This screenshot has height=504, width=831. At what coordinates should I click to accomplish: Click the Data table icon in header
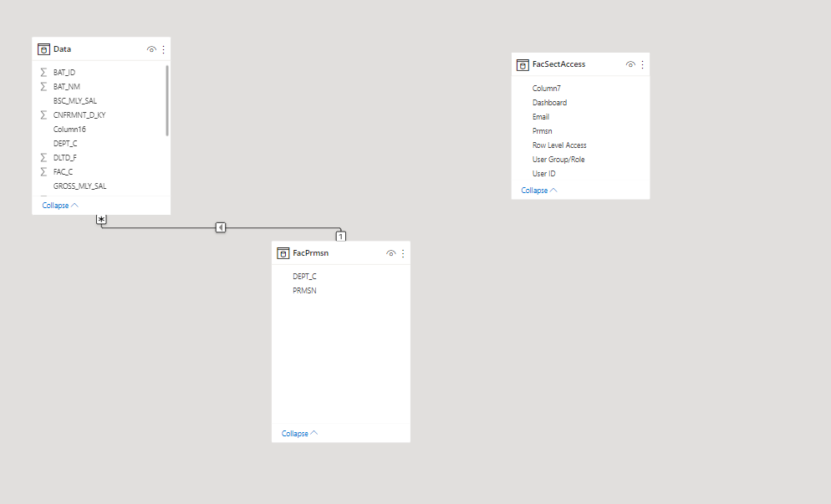pos(43,49)
